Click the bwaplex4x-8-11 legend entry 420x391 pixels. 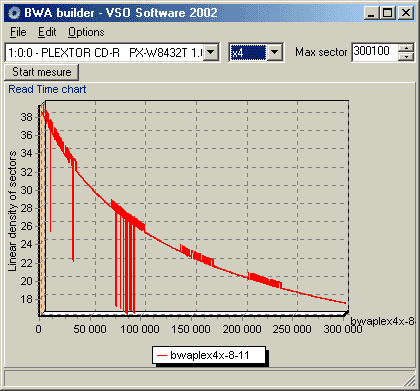click(209, 355)
